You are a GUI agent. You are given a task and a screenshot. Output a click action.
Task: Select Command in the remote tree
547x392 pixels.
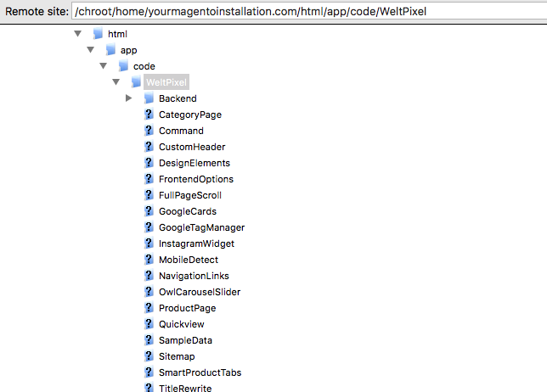(x=181, y=131)
